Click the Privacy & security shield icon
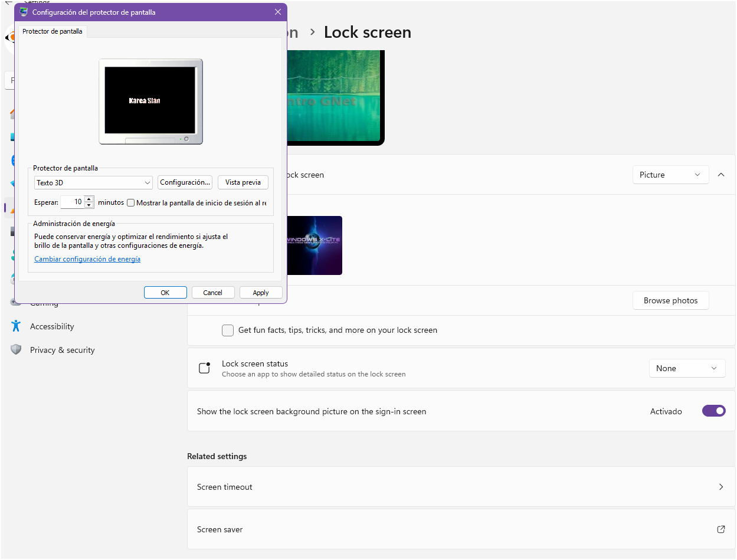 coord(16,350)
